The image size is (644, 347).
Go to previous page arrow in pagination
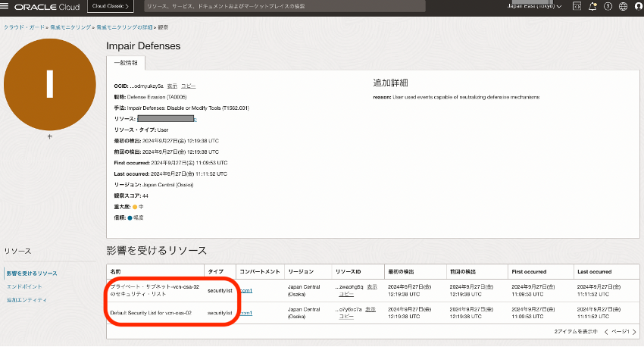[606, 332]
